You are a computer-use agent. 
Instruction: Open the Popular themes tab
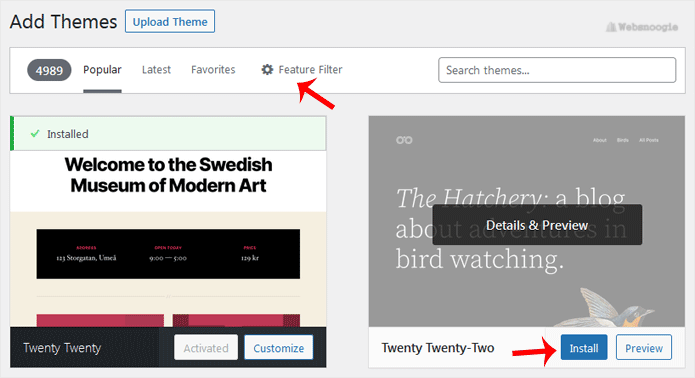tap(102, 70)
